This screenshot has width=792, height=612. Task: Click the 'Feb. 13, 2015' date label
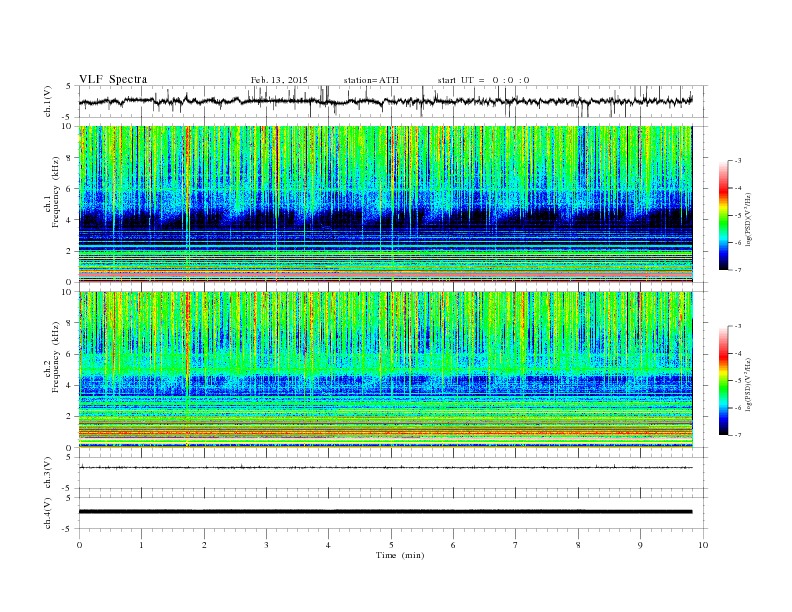(x=279, y=80)
